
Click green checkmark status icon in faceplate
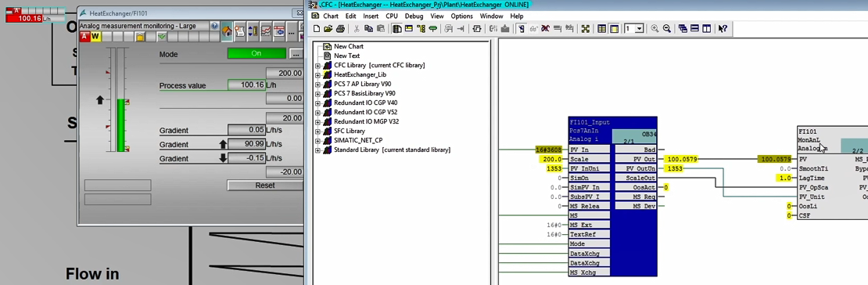coord(162,37)
